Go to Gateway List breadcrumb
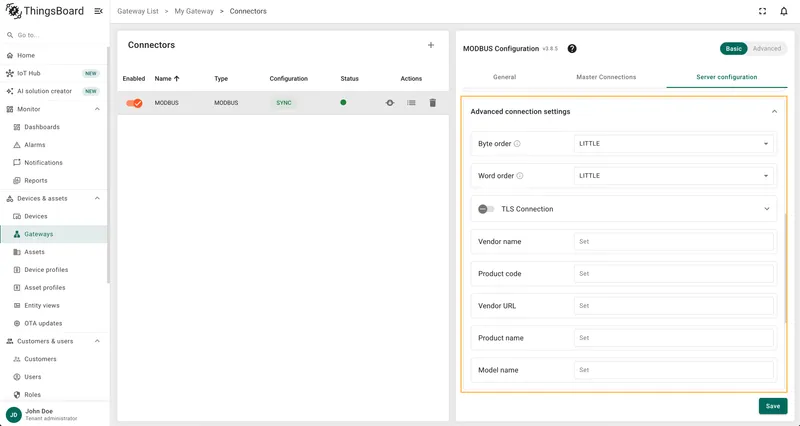This screenshot has height=426, width=800. coord(138,11)
